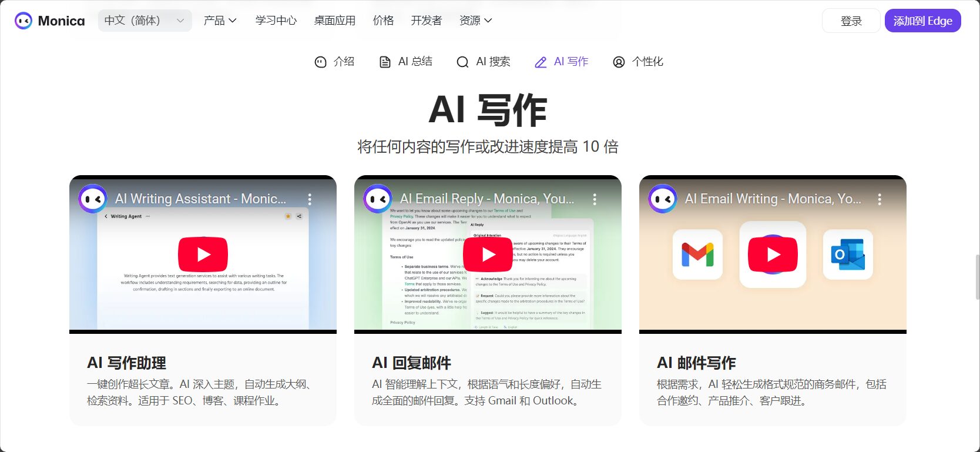
Task: Click the AI 回复邮件 card heading
Action: click(x=411, y=363)
